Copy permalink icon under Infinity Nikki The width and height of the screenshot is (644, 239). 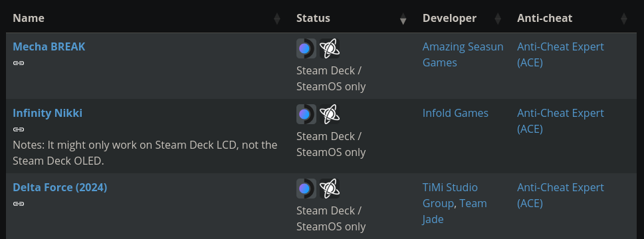[19, 129]
